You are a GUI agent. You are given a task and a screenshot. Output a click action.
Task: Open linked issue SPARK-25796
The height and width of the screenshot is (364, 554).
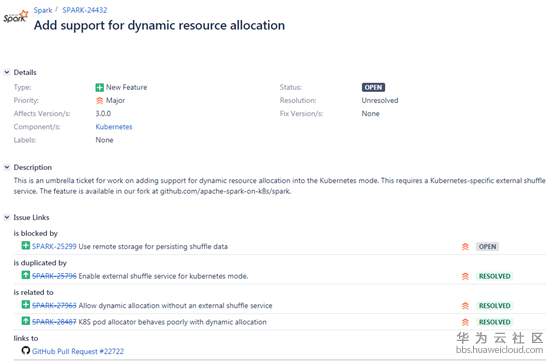pyautogui.click(x=54, y=276)
